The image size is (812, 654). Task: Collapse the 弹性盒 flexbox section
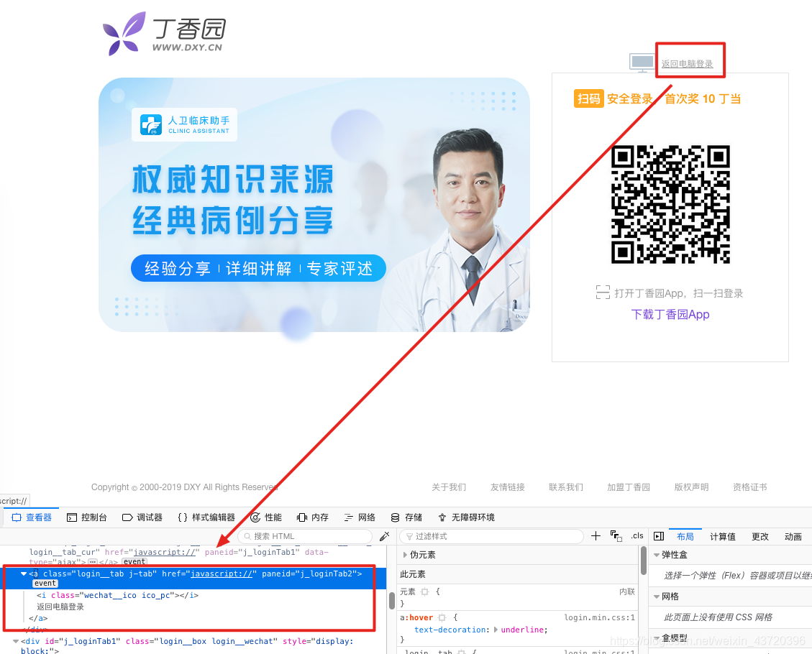(x=657, y=555)
